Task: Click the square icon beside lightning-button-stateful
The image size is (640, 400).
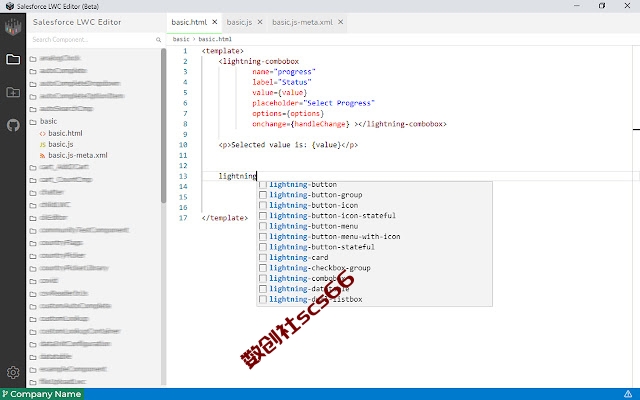Action: click(x=263, y=247)
